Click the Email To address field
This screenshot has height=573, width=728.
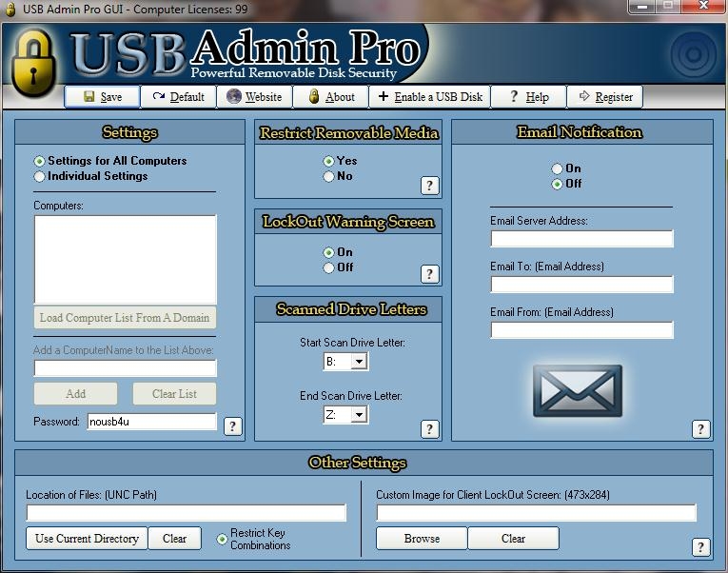(581, 285)
